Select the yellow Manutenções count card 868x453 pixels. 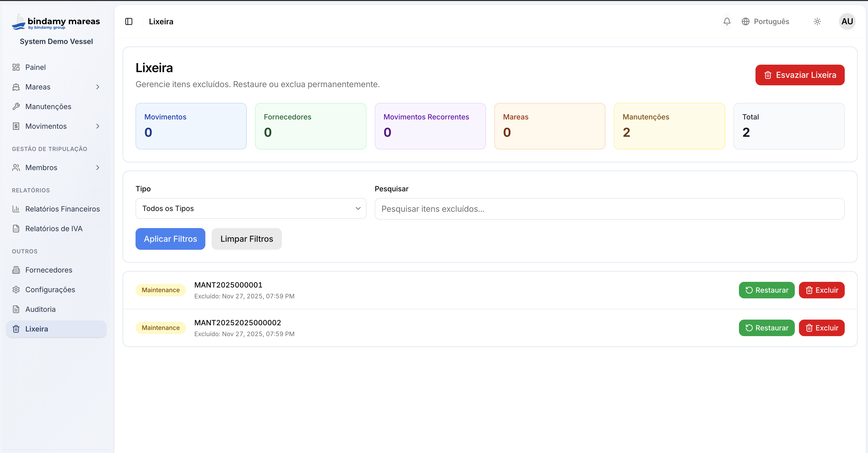coord(669,126)
